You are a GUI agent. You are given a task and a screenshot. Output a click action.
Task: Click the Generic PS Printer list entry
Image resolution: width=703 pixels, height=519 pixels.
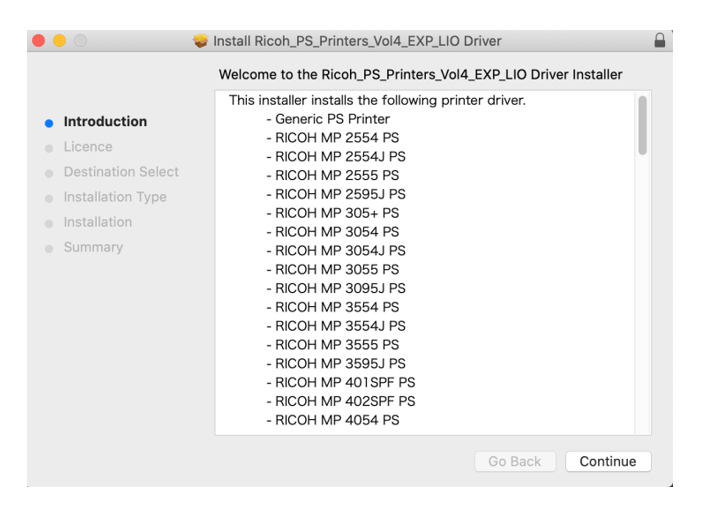pos(328,119)
